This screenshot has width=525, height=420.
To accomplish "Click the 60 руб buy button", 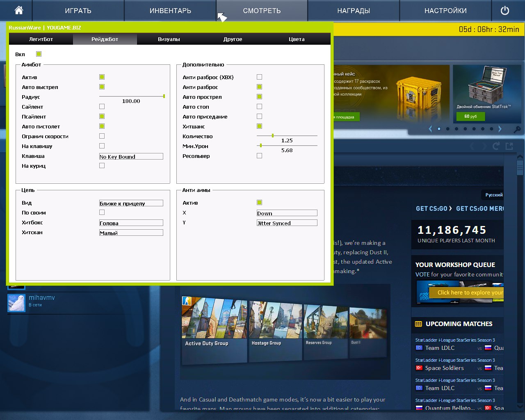I will 470,116.
